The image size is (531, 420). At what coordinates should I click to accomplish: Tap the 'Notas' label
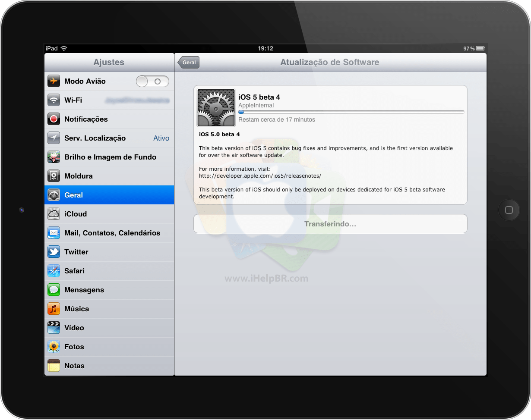tap(74, 366)
